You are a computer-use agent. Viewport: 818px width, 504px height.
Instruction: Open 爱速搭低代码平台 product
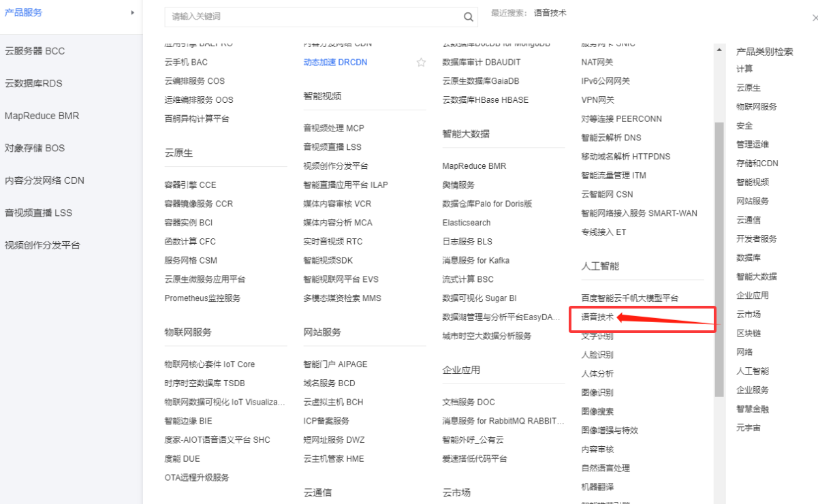coord(475,459)
